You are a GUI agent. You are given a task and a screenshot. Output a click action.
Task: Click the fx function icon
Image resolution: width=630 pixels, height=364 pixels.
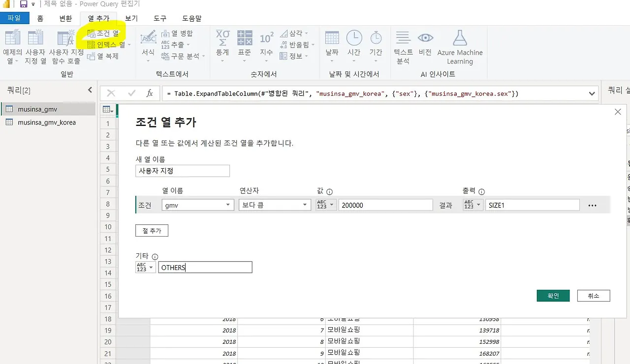150,93
